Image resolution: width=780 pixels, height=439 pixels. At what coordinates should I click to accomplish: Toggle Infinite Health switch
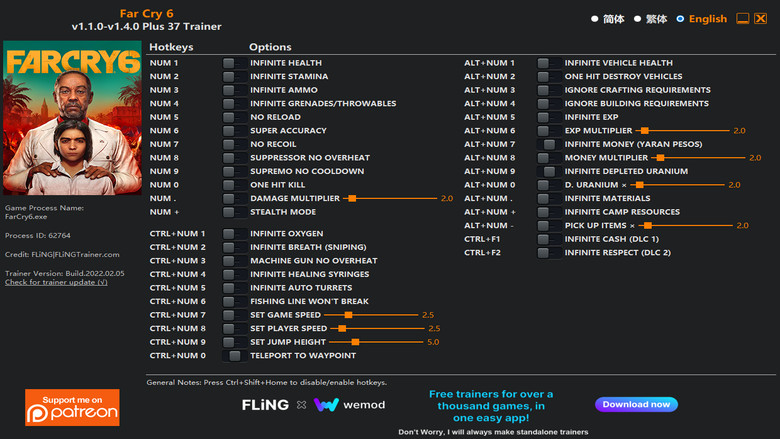(x=234, y=63)
